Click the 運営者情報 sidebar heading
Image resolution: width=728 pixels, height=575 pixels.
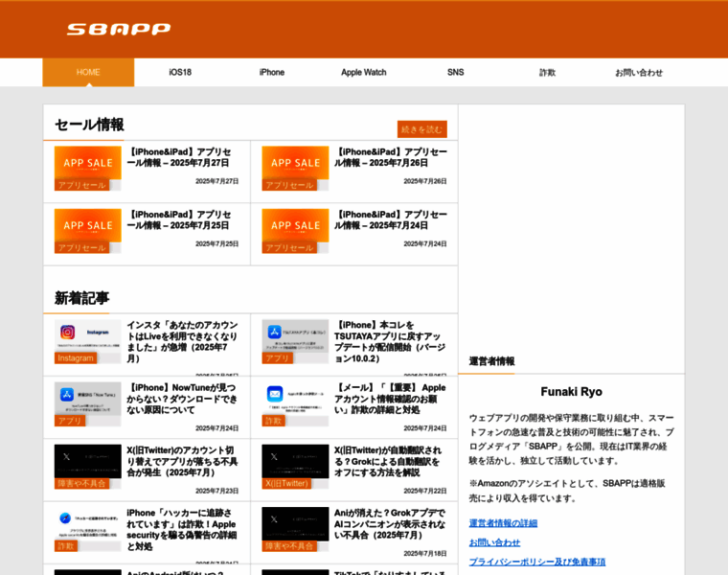(x=491, y=361)
